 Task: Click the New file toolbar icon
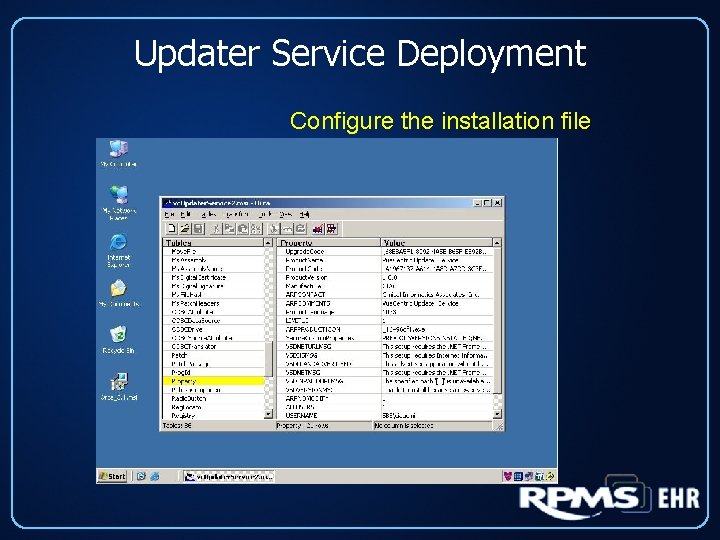coord(172,228)
